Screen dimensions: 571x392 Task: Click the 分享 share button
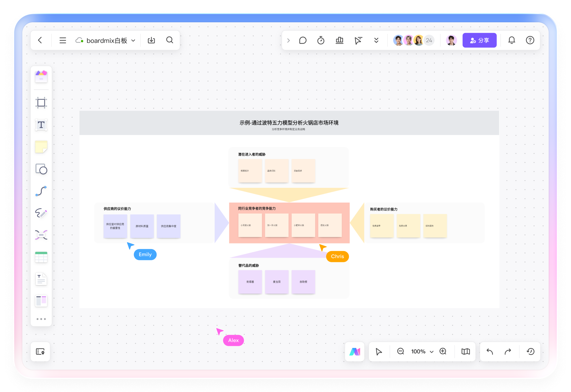(479, 40)
